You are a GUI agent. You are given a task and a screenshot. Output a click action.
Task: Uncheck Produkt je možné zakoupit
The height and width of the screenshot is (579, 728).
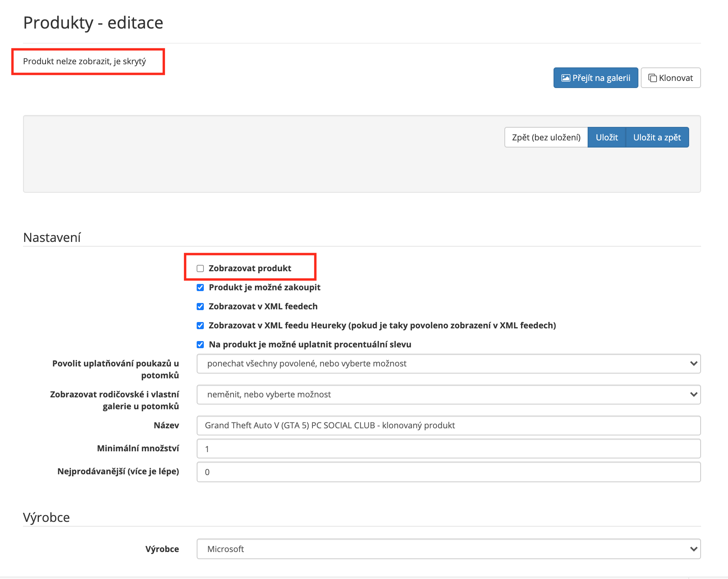200,288
